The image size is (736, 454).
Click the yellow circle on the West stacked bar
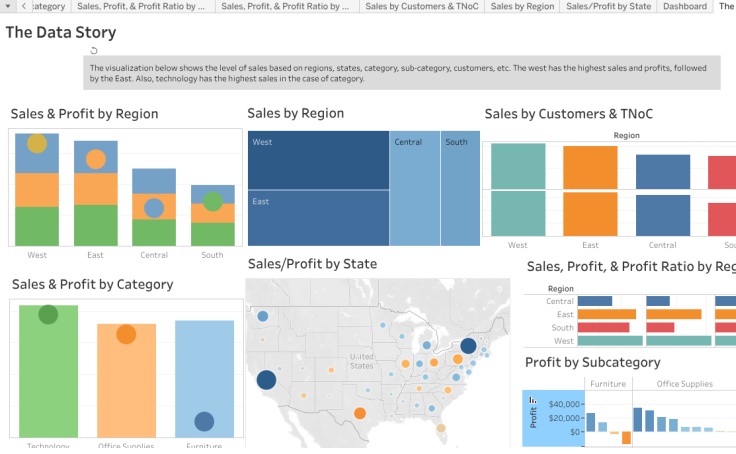37,143
